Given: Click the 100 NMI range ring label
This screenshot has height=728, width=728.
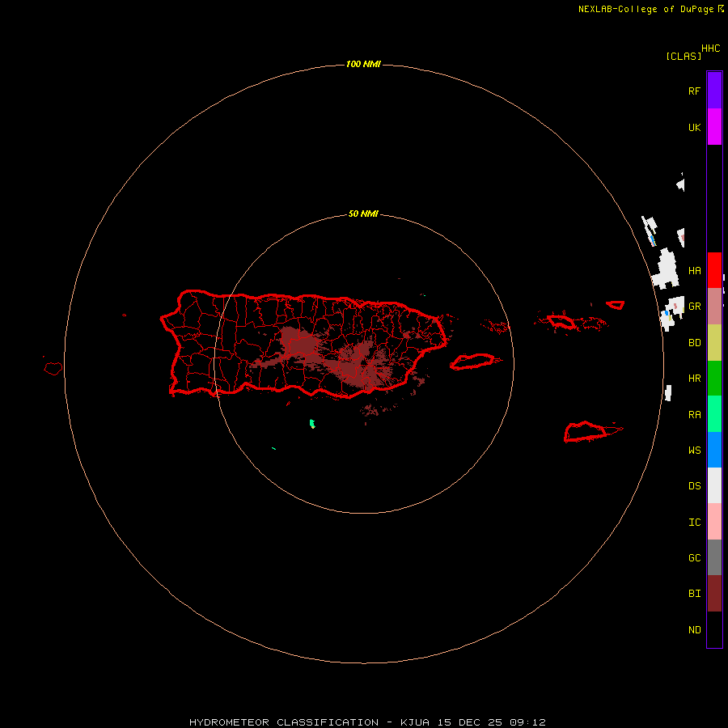Looking at the screenshot, I should tap(363, 64).
